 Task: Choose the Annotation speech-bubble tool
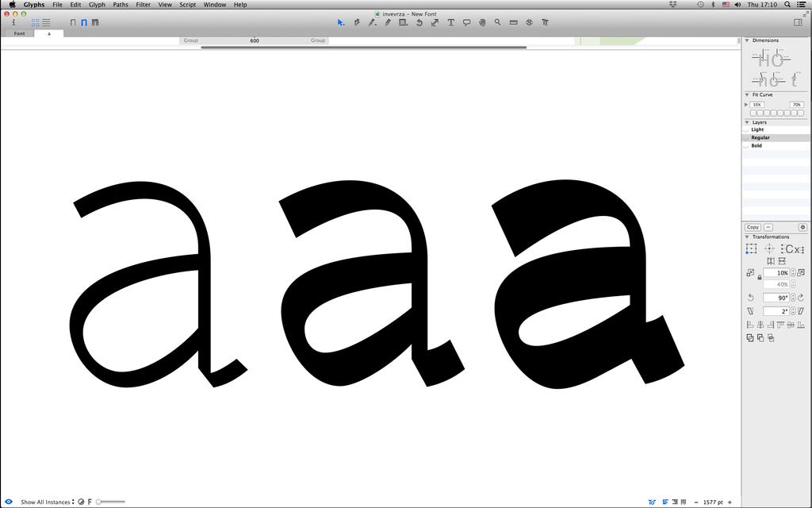(x=466, y=22)
